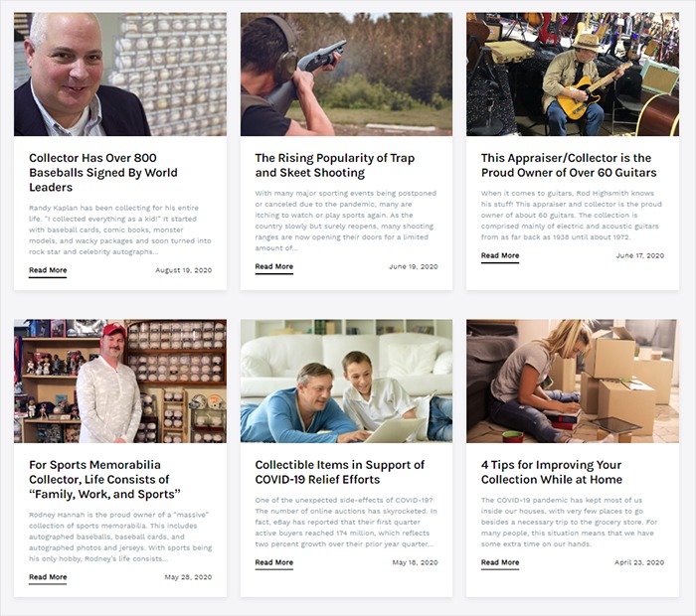Open the woman with moving boxes photo
This screenshot has height=616, width=696.
point(573,381)
